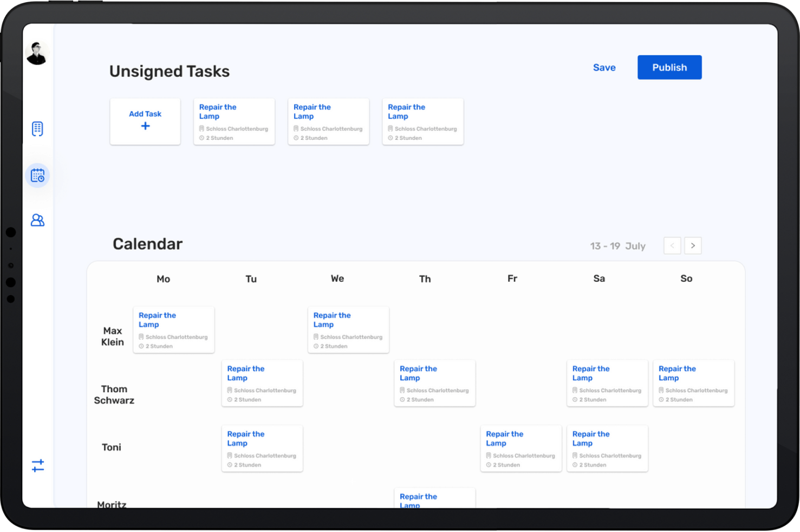Open Thom Schwarz's Sunday task card
The width and height of the screenshot is (800, 532).
pyautogui.click(x=693, y=384)
